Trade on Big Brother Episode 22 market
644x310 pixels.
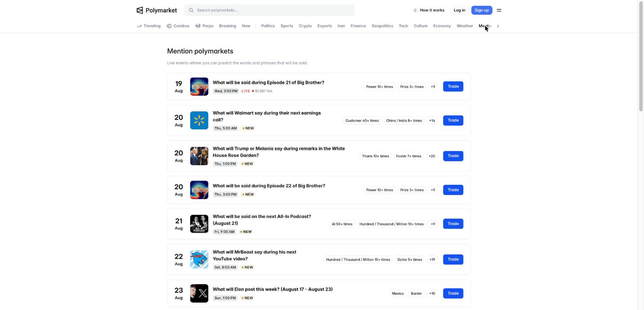pyautogui.click(x=453, y=190)
